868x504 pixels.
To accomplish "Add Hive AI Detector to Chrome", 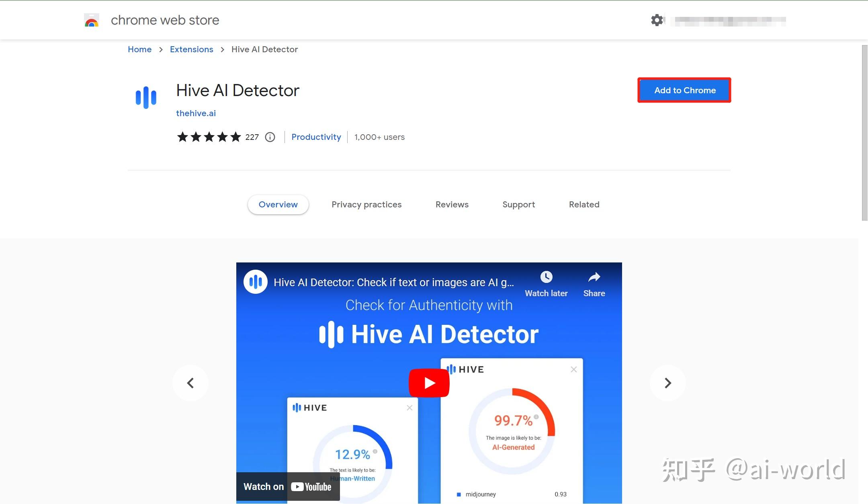I will point(684,90).
